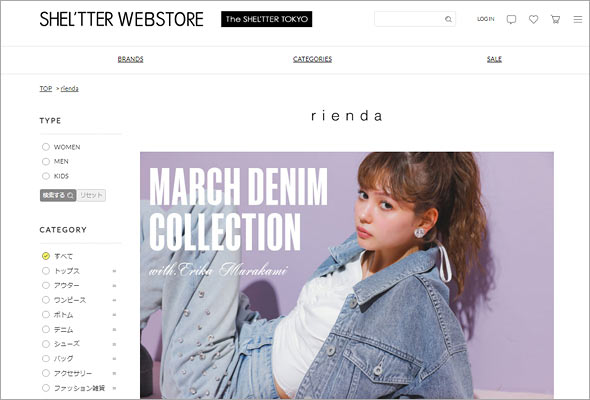Select the WOMEN type radio button
590x400 pixels.
click(x=46, y=147)
